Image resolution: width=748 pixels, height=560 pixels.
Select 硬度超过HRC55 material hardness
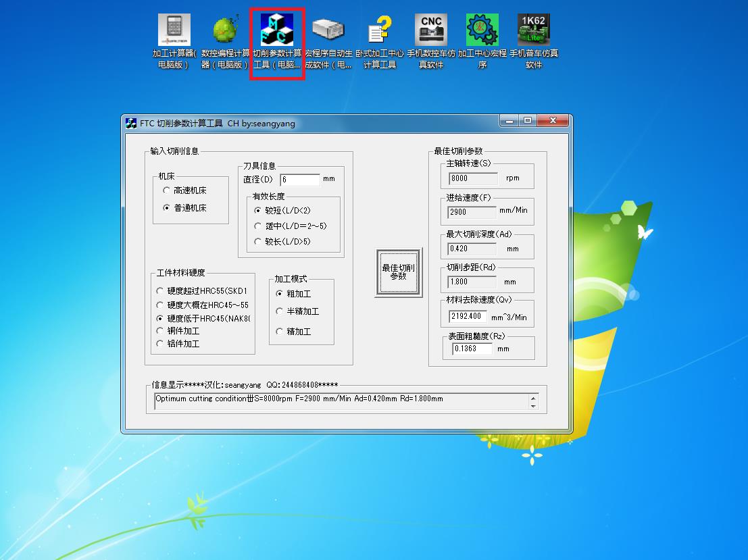pos(202,291)
